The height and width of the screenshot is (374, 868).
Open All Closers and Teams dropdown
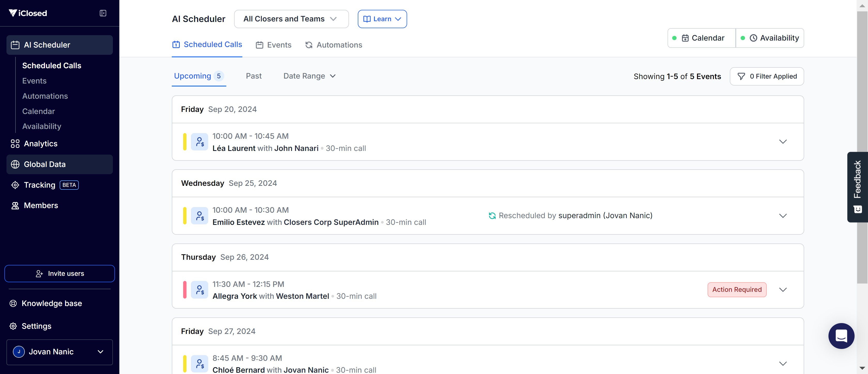point(291,19)
